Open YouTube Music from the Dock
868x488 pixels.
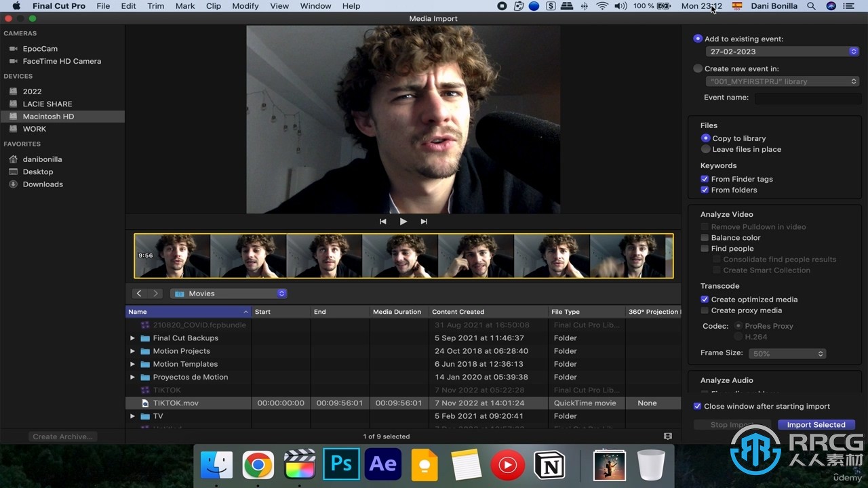(507, 465)
